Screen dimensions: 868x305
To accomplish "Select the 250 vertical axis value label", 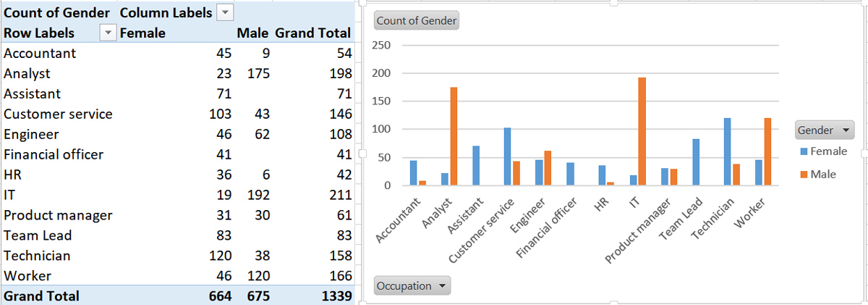I will (381, 46).
